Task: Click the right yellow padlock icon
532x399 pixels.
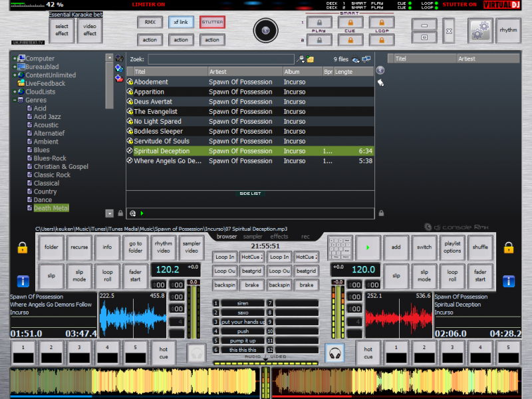Action: (x=509, y=247)
